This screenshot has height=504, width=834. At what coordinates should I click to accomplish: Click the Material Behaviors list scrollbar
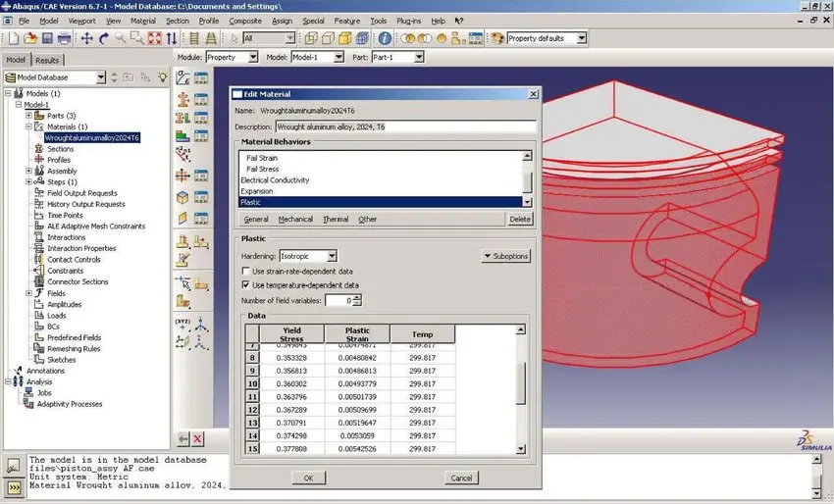click(x=527, y=179)
